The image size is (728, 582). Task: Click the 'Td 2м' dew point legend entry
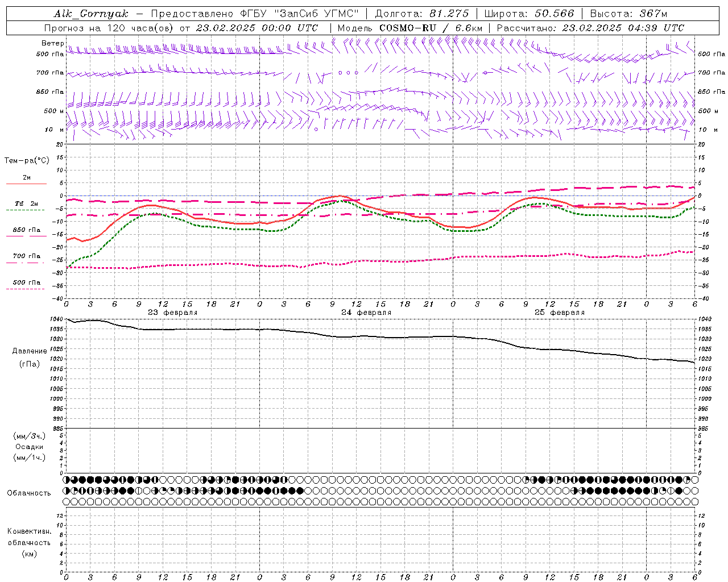pos(27,203)
